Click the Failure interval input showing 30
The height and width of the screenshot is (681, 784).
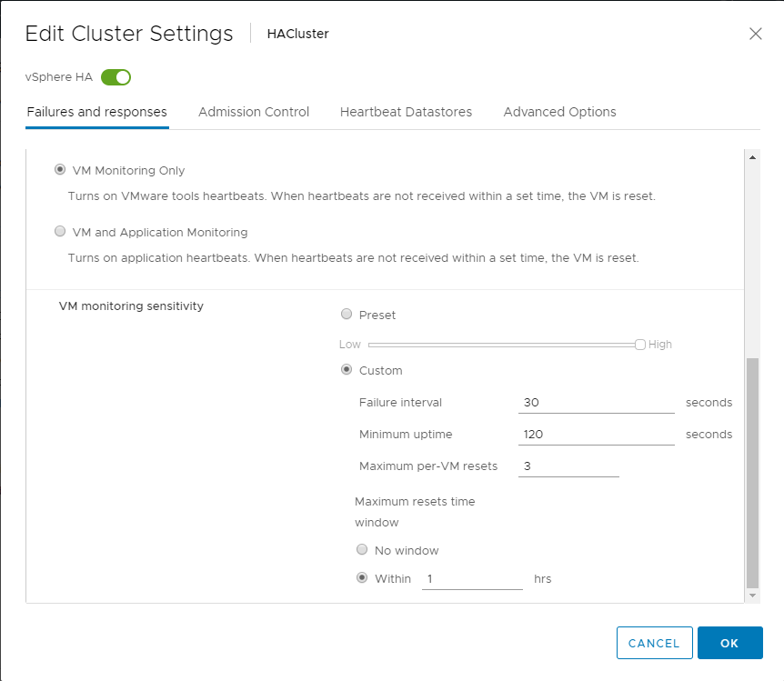click(596, 402)
